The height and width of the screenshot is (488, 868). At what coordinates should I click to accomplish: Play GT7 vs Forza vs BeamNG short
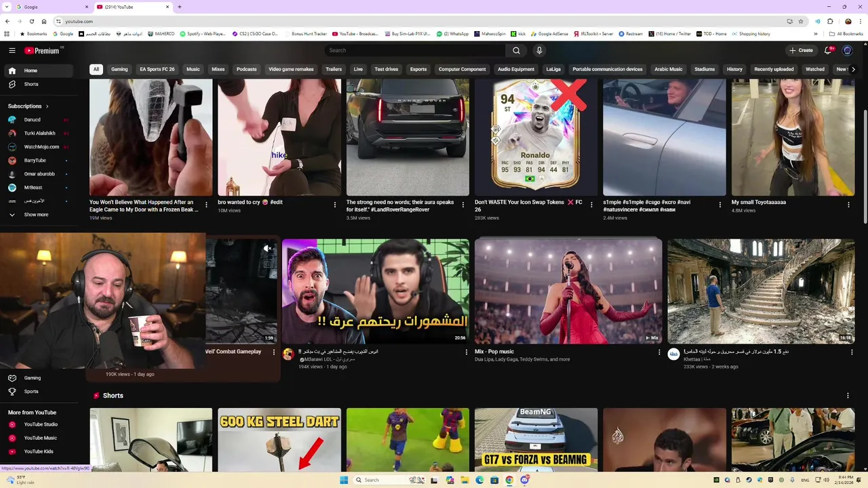[536, 440]
